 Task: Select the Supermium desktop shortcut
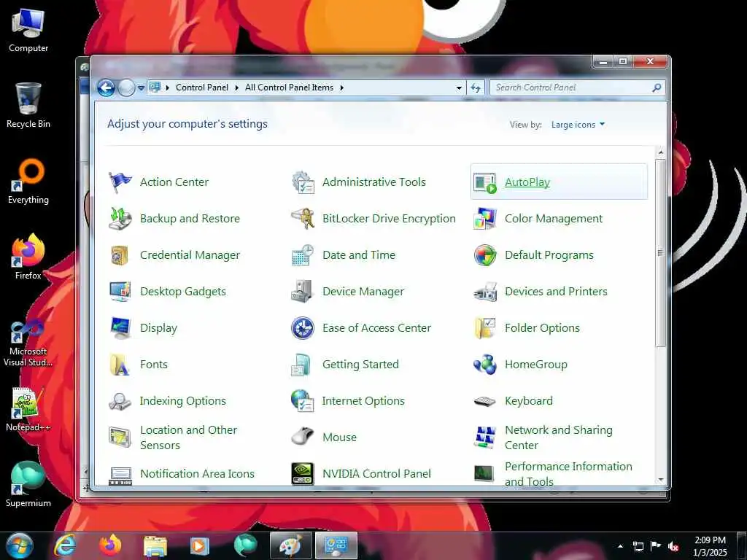pos(28,484)
